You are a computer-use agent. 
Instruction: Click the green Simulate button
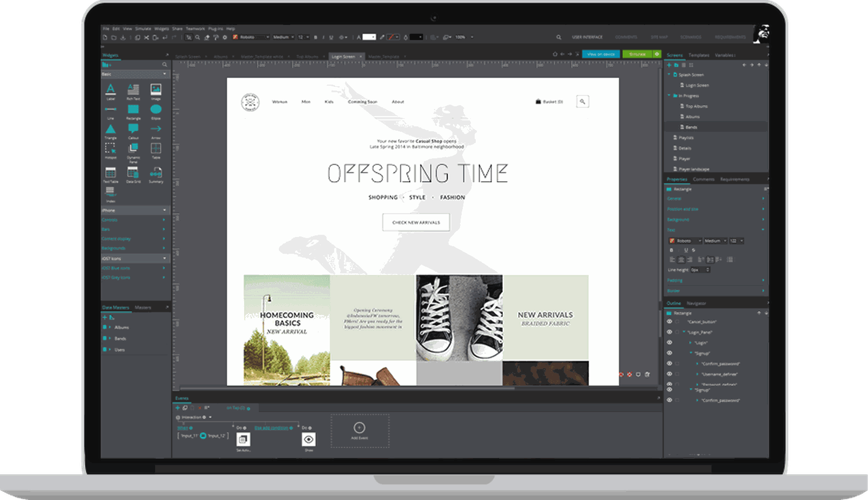tap(637, 54)
